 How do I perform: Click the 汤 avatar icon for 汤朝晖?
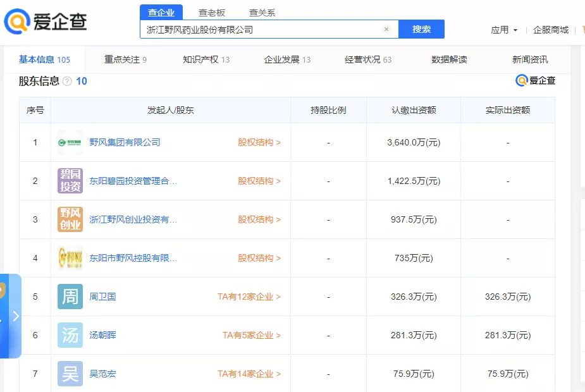point(70,335)
